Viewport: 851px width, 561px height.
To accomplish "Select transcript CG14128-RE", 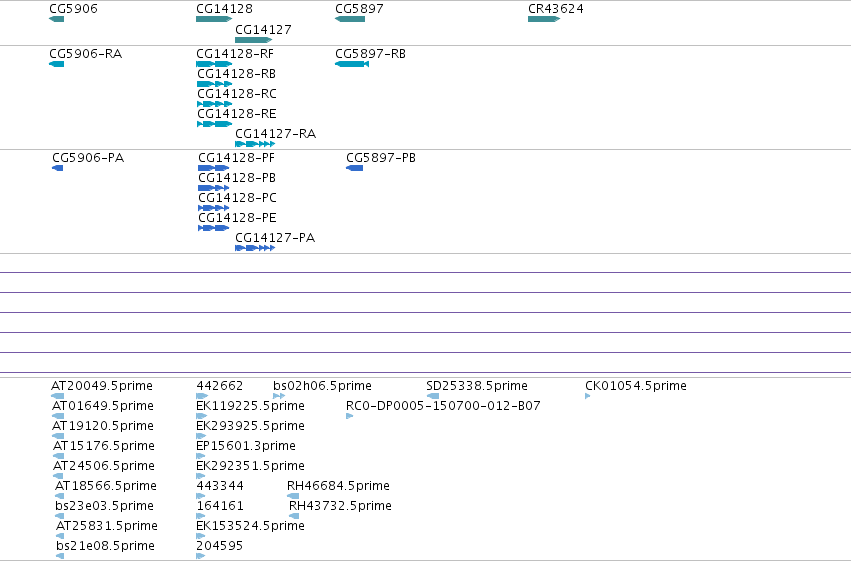I will [214, 124].
